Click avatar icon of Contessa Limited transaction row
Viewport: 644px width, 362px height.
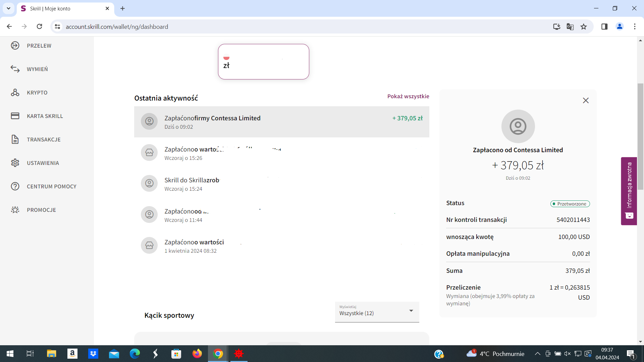point(149,121)
